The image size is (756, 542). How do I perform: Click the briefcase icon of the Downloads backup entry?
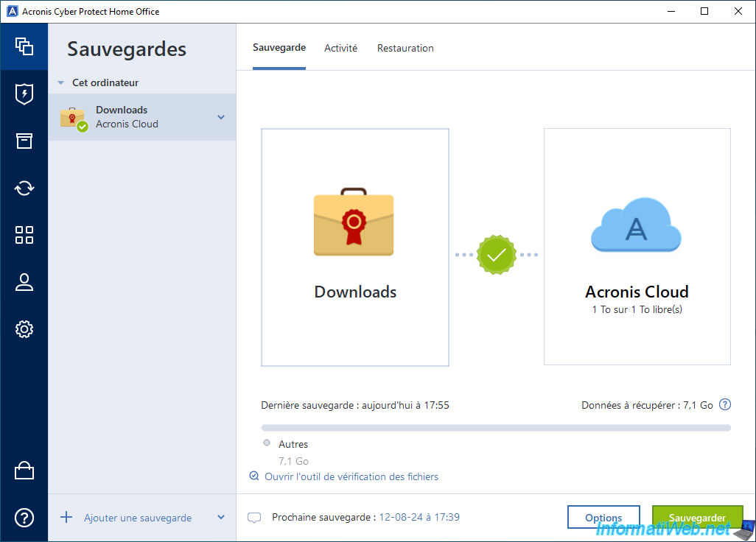(x=73, y=119)
